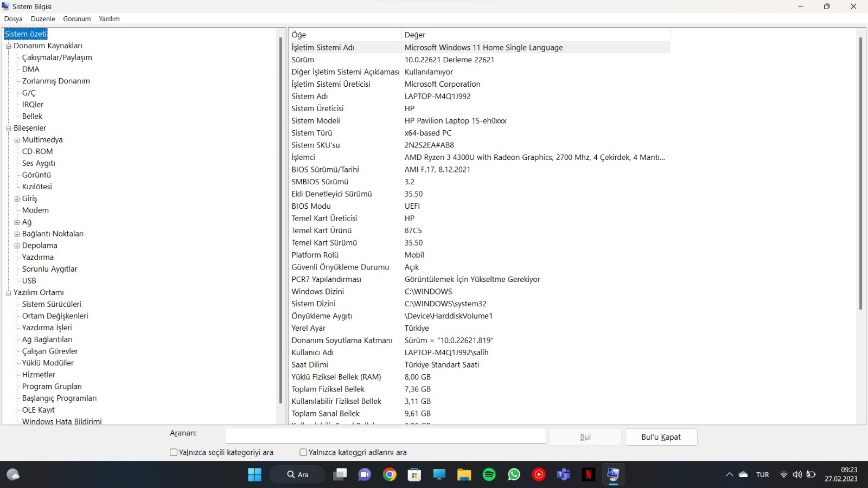Select Ortam Değişkenleri category
This screenshot has height=488, width=868.
coord(55,316)
